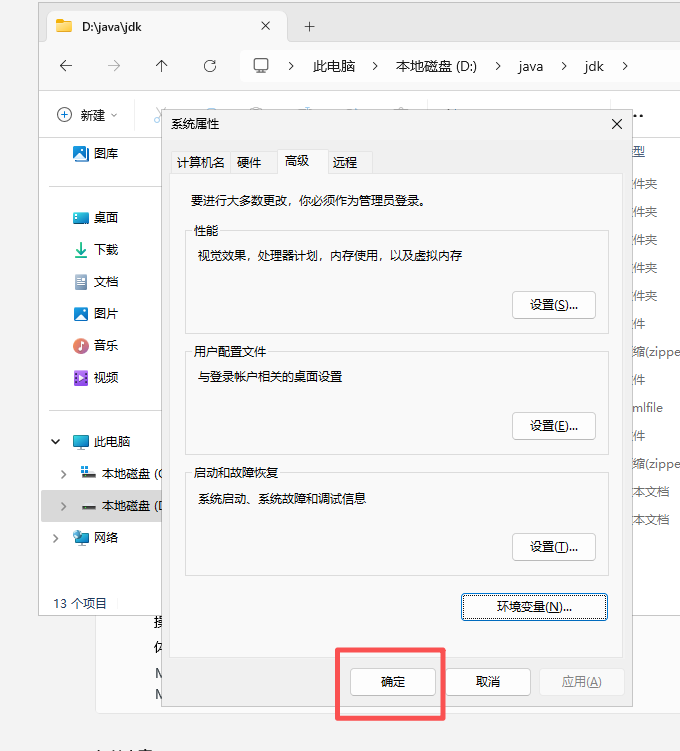The image size is (680, 751).
Task: Open startup and recovery 设置(T)... button
Action: tap(554, 547)
